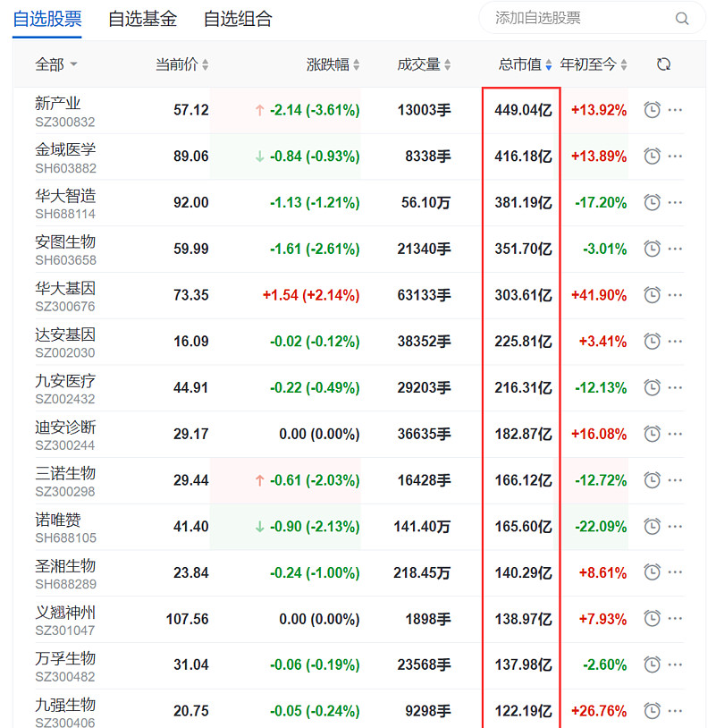Open 年初至今 period sorter
The height and width of the screenshot is (728, 716).
point(594,64)
